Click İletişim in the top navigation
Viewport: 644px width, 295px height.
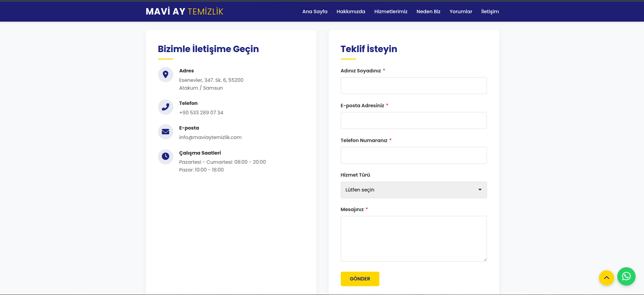point(490,12)
